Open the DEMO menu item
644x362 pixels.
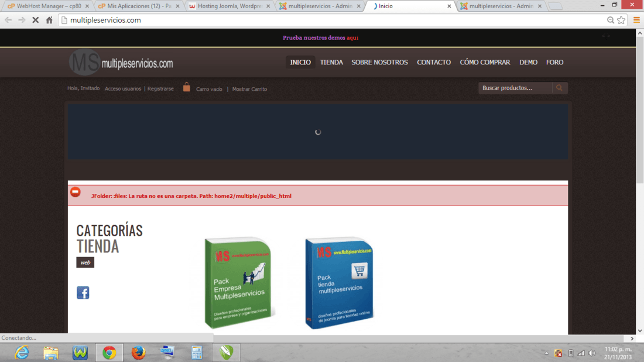[x=528, y=62]
